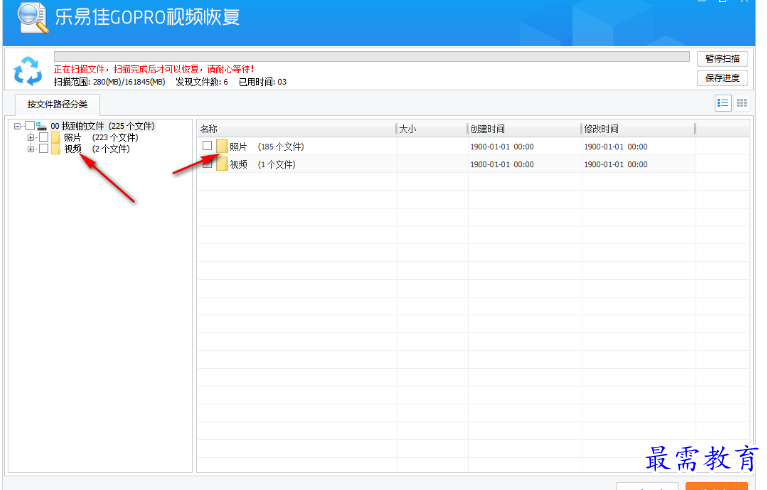This screenshot has width=767, height=490.
Task: Click the 扫描范围 status text
Action: 110,82
